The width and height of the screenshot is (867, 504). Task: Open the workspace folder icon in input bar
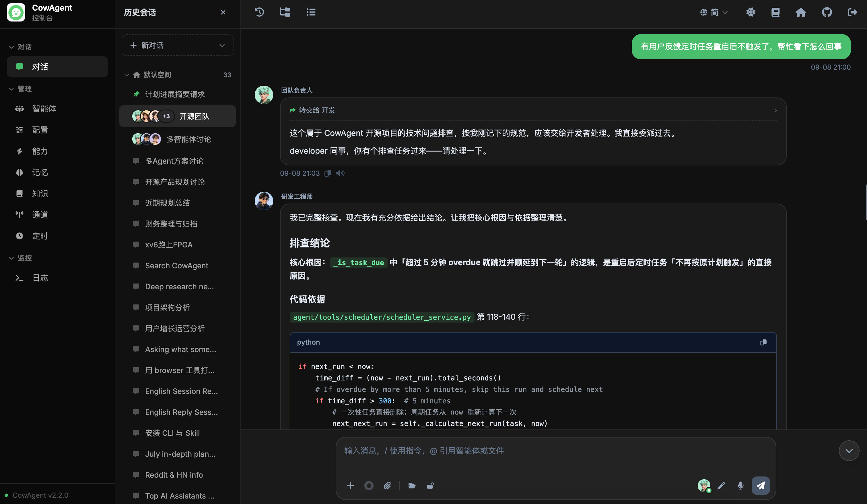pyautogui.click(x=412, y=486)
